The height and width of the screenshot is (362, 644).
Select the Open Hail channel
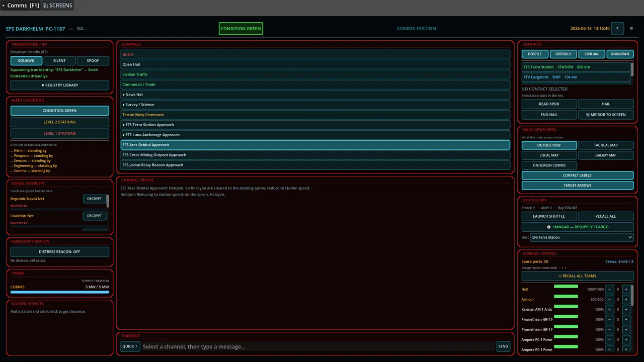point(315,64)
